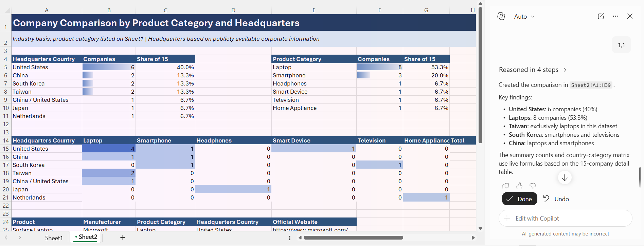
Task: Open the Auto mode dropdown
Action: [524, 17]
